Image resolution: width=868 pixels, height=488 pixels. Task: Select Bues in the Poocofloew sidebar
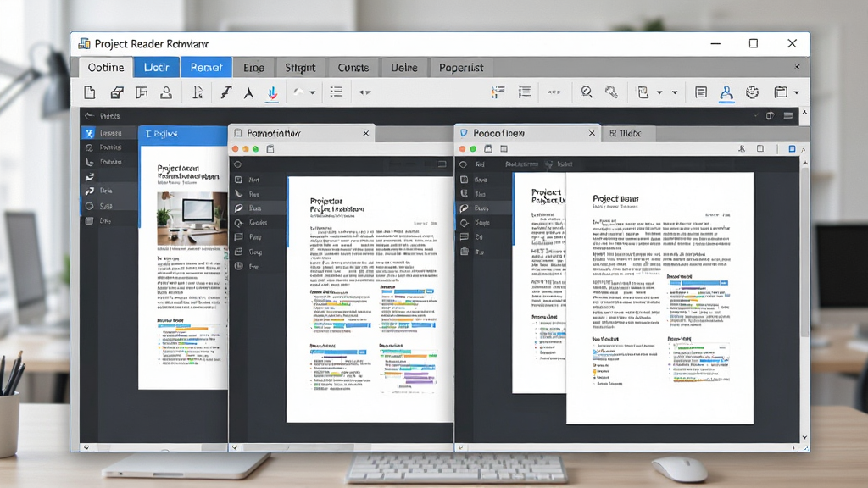(484, 208)
